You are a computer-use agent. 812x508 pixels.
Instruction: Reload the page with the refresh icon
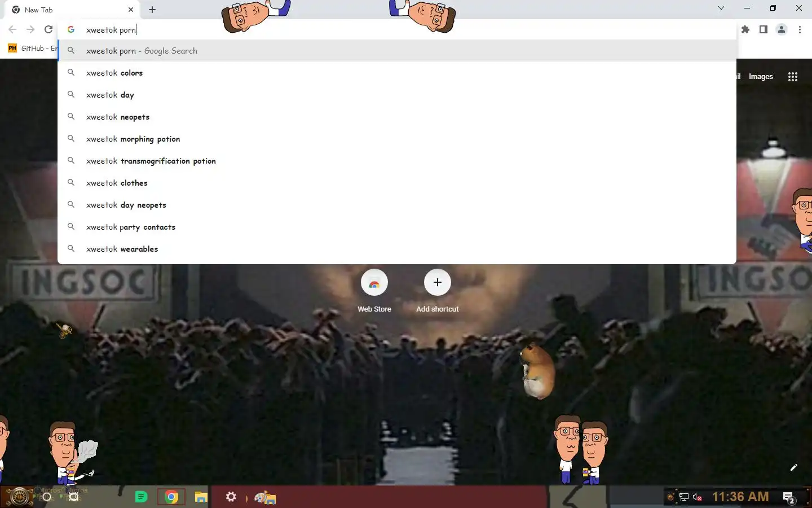(48, 29)
